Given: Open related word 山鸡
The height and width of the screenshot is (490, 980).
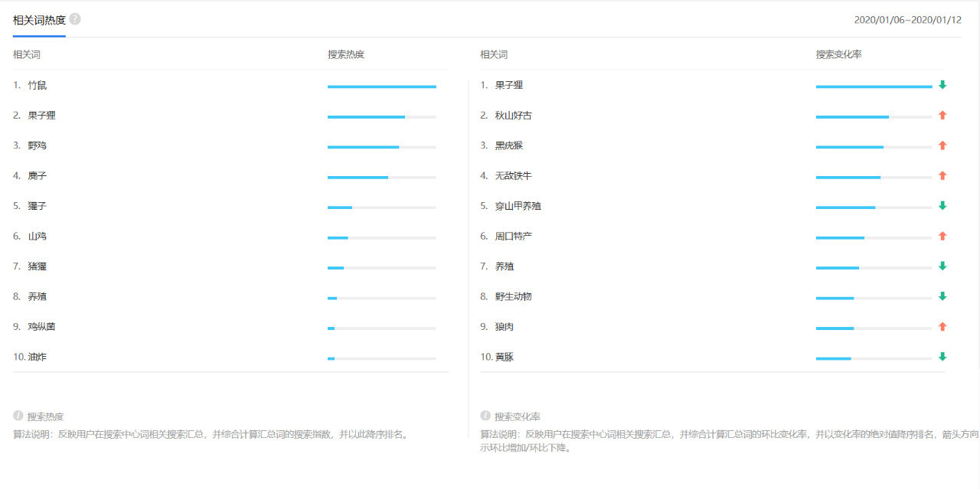Looking at the screenshot, I should [38, 237].
